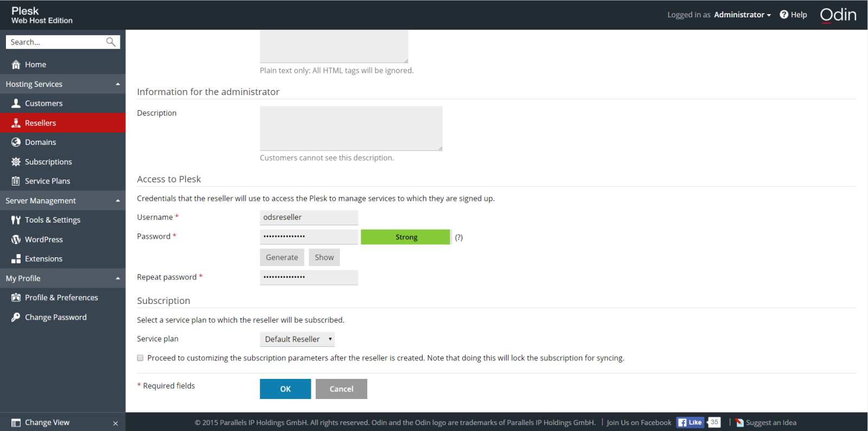868x431 pixels.
Task: Click the Extensions blocks icon
Action: pos(16,259)
